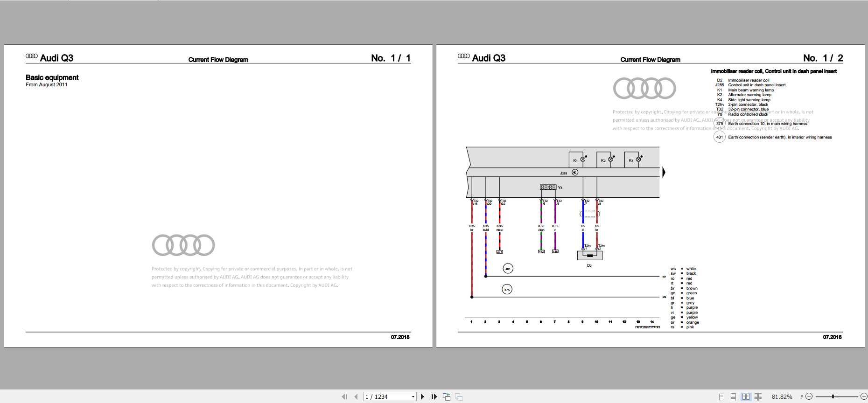Click the J285 control unit label
Screen dimensions: 868x403
[x=563, y=173]
